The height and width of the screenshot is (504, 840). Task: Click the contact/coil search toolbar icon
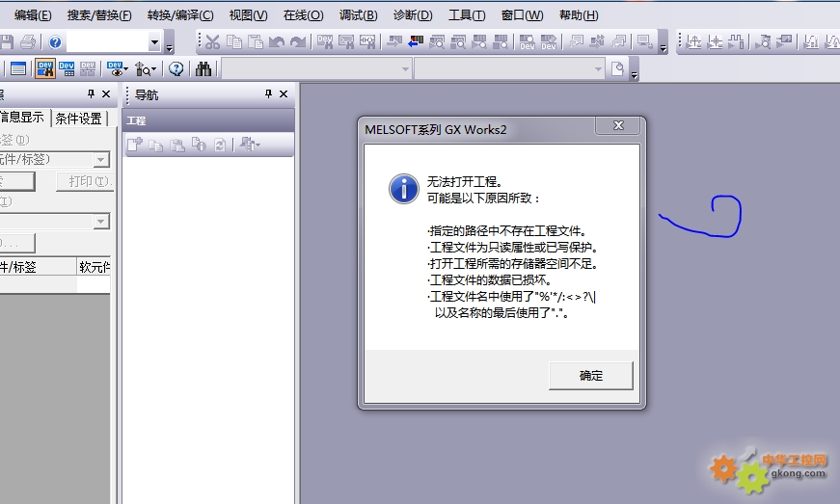(367, 41)
